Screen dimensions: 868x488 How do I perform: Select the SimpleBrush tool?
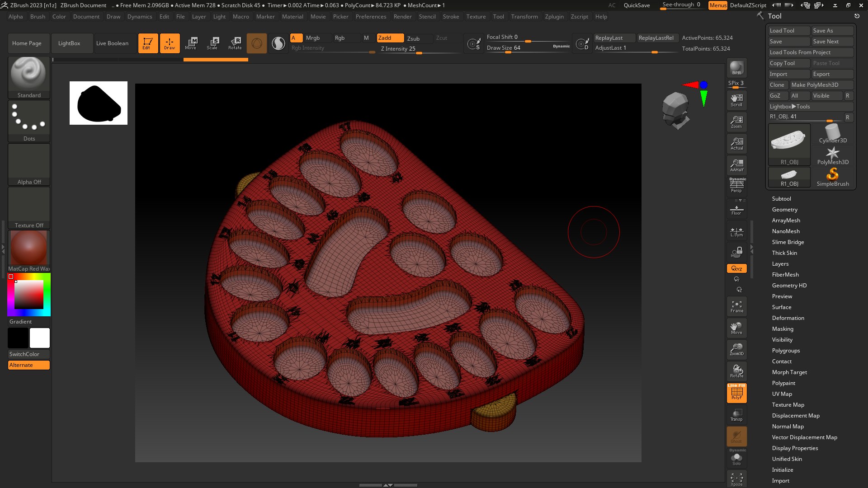[x=833, y=177]
